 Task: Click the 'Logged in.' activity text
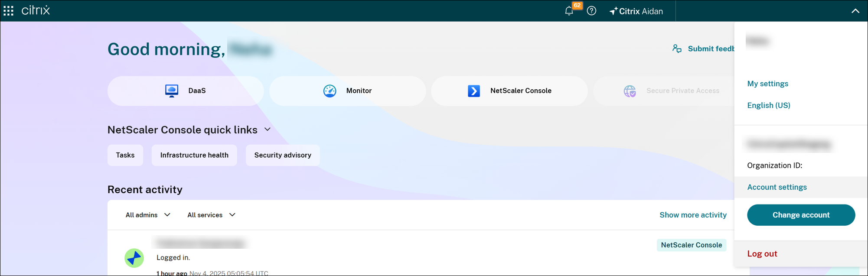[x=173, y=257]
